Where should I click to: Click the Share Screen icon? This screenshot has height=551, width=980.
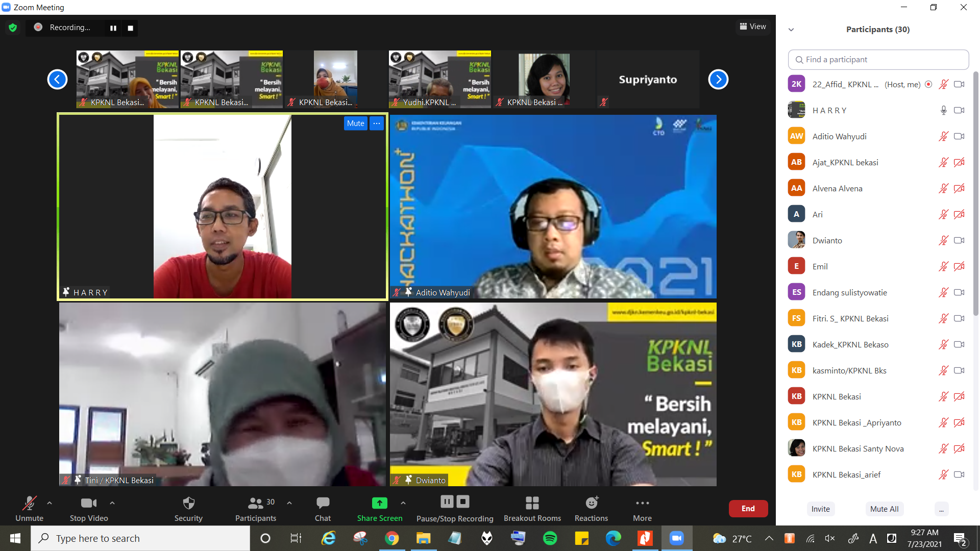click(x=379, y=504)
